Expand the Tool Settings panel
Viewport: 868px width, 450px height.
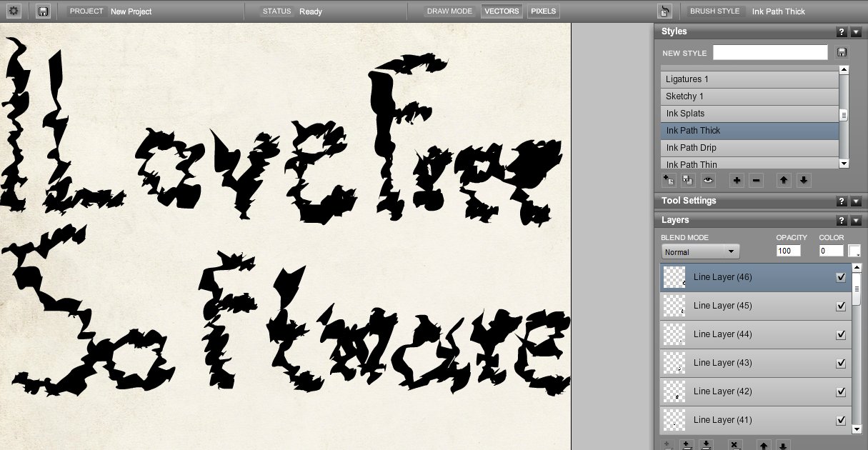(856, 201)
